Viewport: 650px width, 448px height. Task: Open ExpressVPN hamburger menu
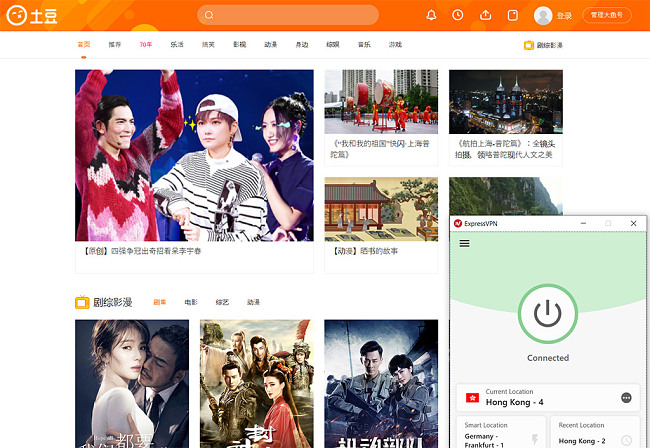click(464, 243)
